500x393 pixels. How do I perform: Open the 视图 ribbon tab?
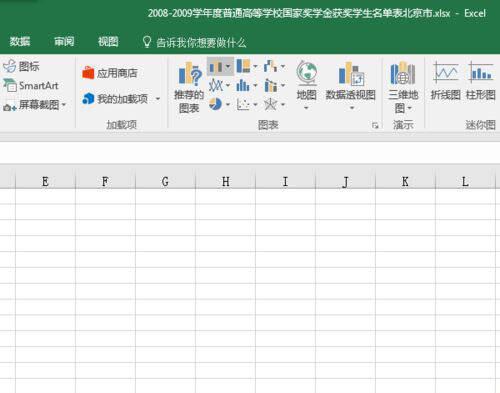[x=108, y=41]
